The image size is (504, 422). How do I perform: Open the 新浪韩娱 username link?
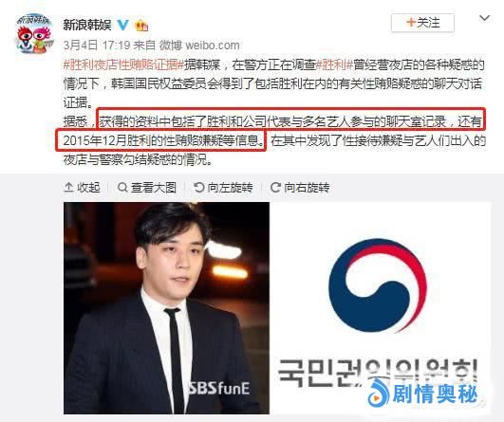(87, 25)
